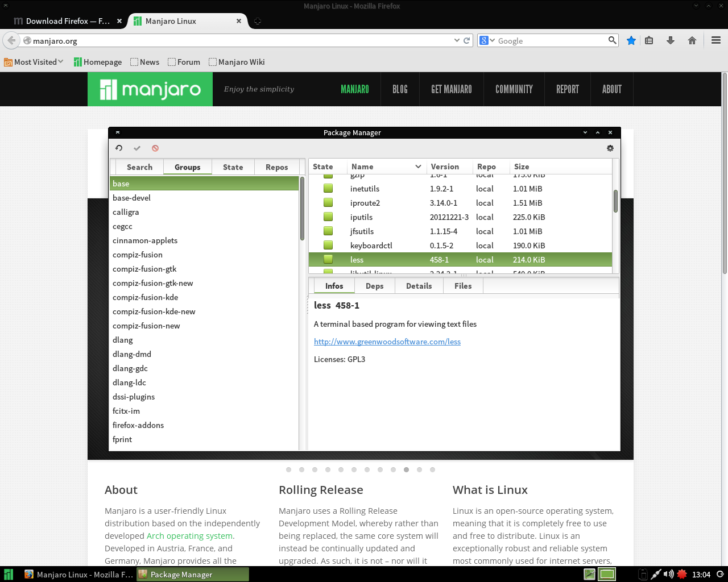Click the search magnifier in Google box
This screenshot has height=582, width=728.
click(612, 40)
